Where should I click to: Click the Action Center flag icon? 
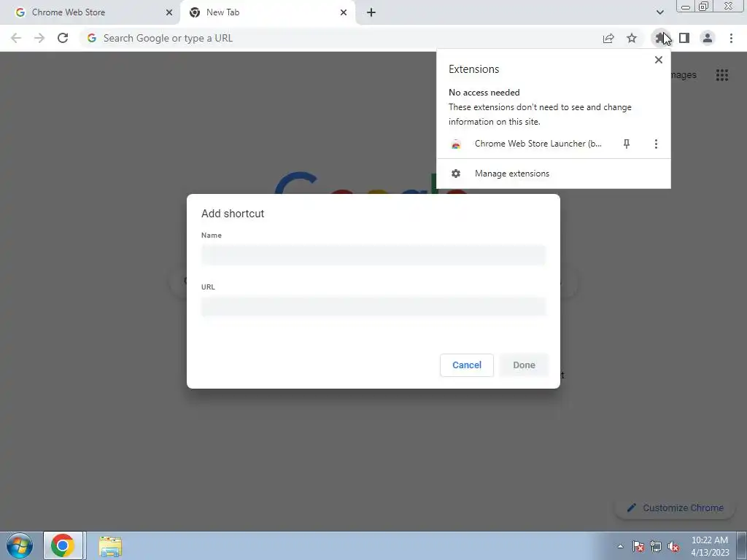click(x=638, y=547)
